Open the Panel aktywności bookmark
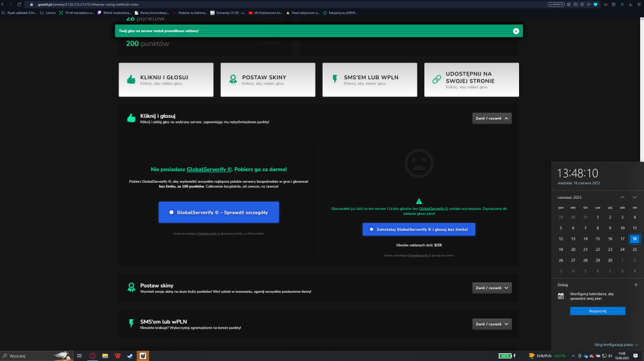The width and height of the screenshot is (644, 361). 302,13
